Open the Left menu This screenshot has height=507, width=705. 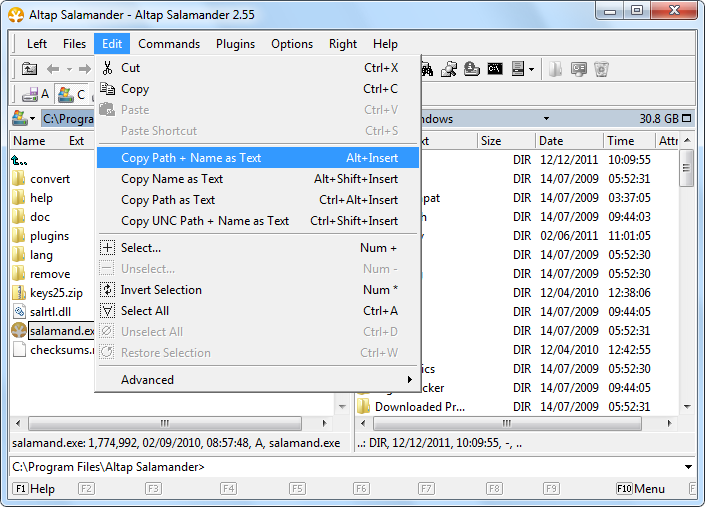[x=37, y=44]
